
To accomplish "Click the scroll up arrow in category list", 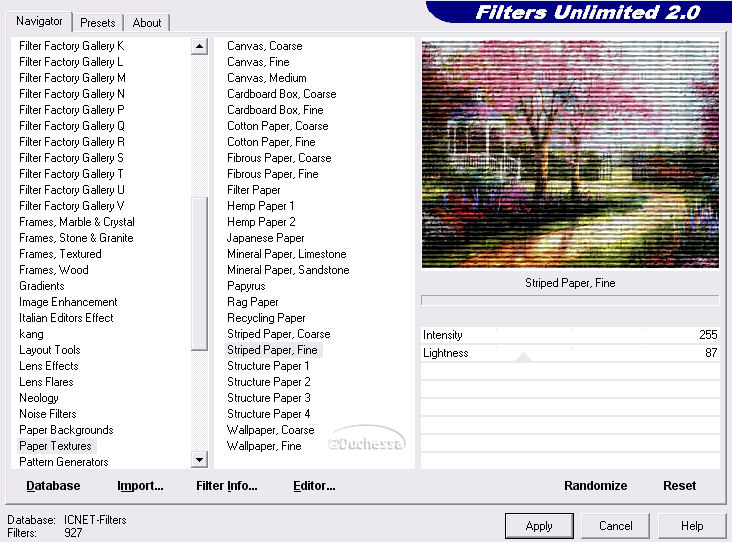I will pos(199,46).
